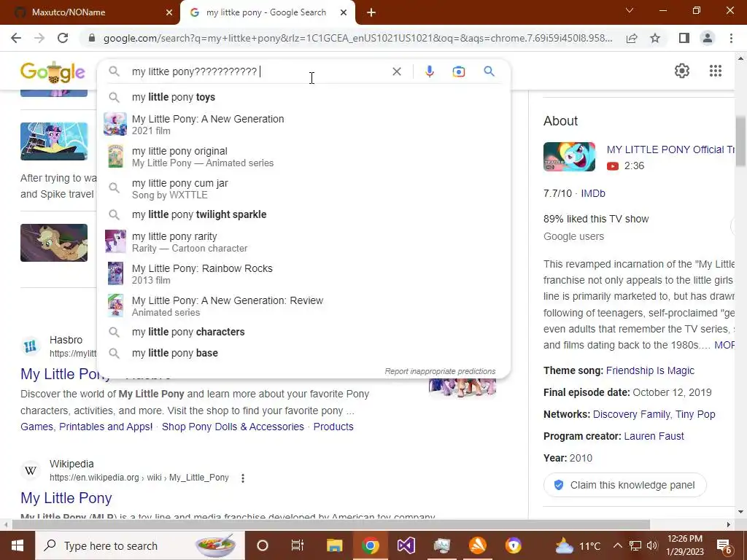The image size is (747, 560).
Task: Choose 'My Little Pony: Rainbow Rocks' suggestion
Action: (x=303, y=274)
